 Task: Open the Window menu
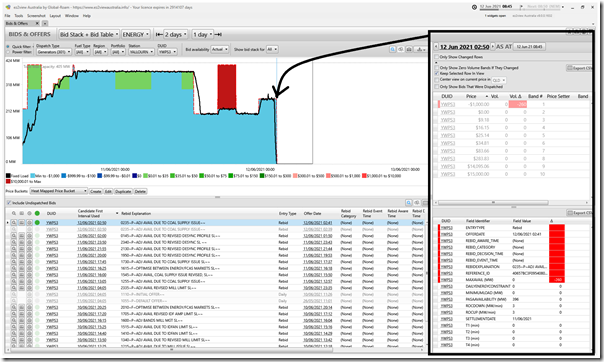pos(72,16)
